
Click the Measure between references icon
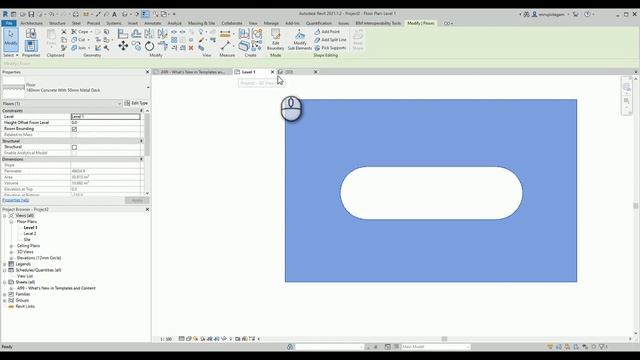(225, 33)
